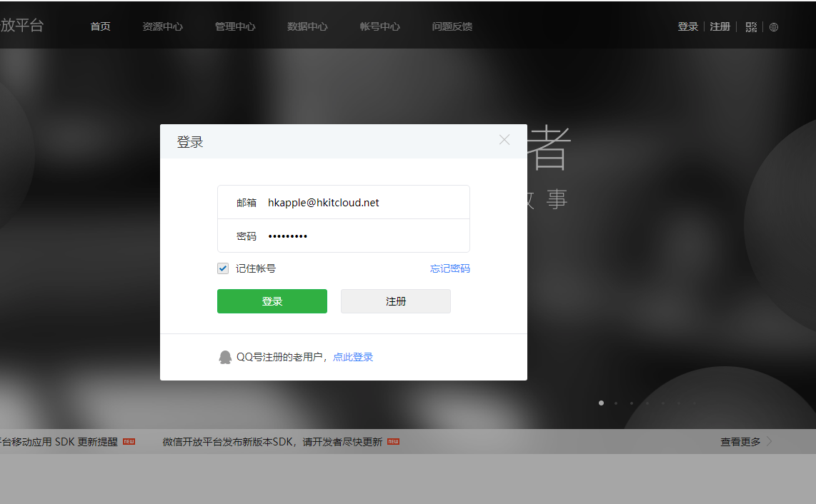This screenshot has width=816, height=504.
Task: Click into the 密码 password field
Action: [344, 236]
